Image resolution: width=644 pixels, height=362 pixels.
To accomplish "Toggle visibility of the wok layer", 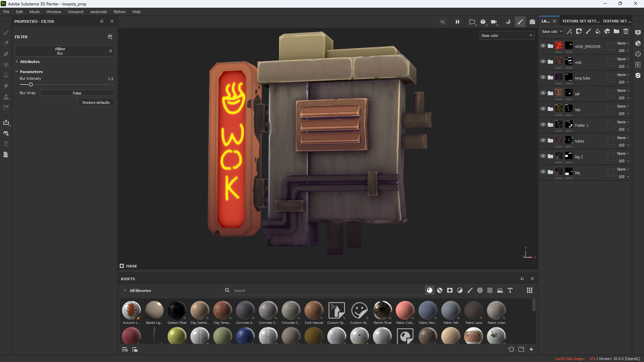I will point(543,62).
